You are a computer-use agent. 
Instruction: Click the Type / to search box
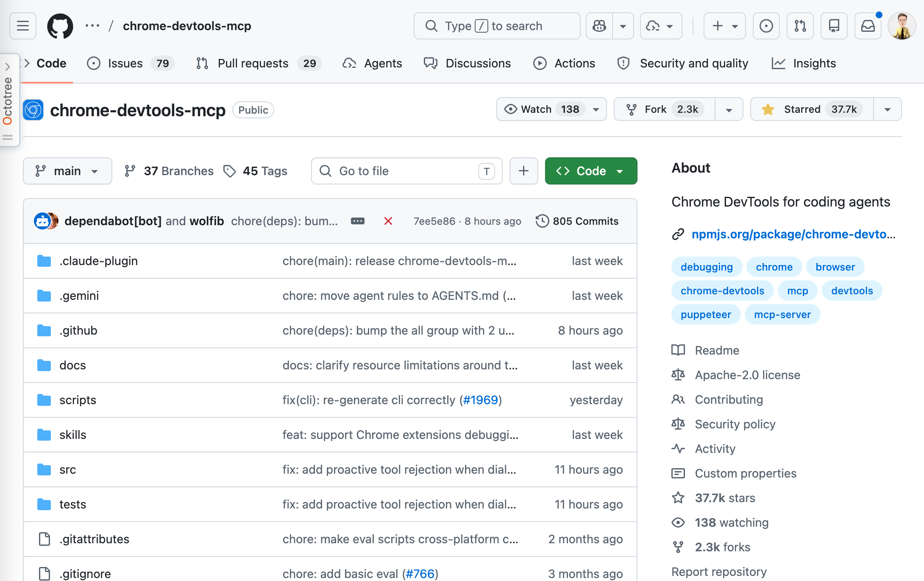(497, 26)
